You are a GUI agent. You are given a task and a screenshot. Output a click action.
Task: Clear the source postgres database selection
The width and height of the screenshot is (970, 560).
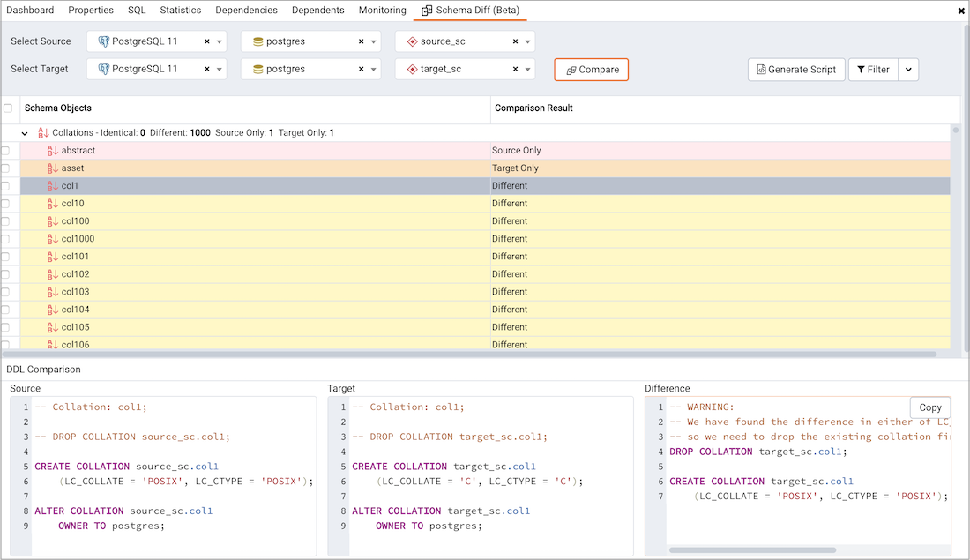(x=361, y=41)
